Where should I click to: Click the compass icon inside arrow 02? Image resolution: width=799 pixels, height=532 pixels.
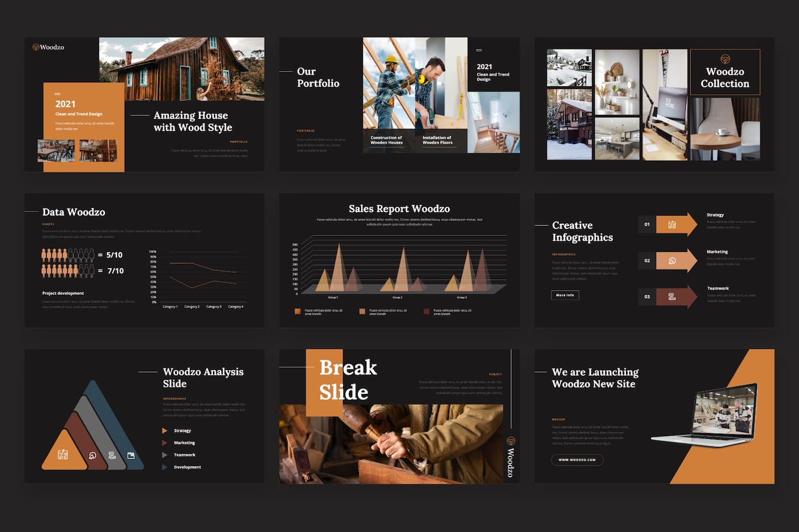(672, 260)
